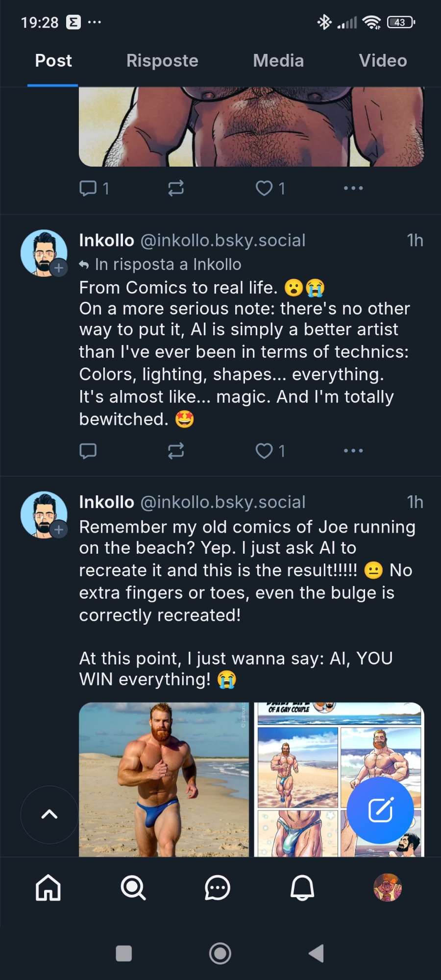Screen dimensions: 441x980
Task: Switch to the Media tab
Action: pyautogui.click(x=278, y=61)
